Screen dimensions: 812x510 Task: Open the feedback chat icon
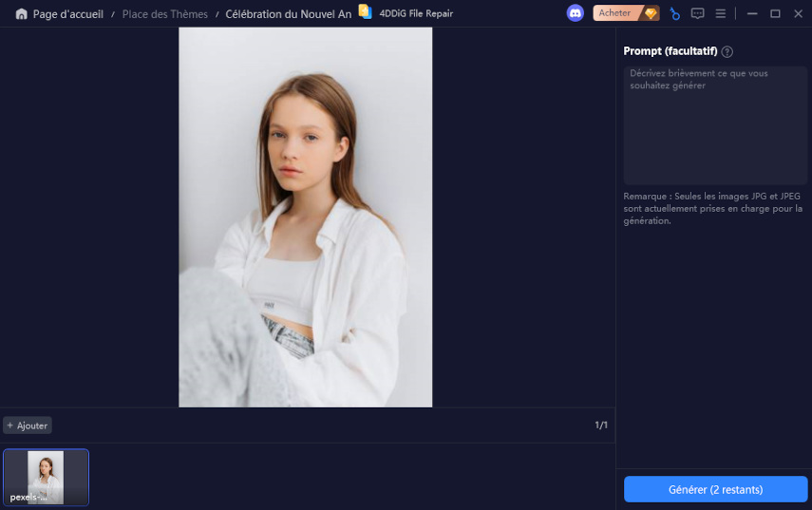point(697,13)
